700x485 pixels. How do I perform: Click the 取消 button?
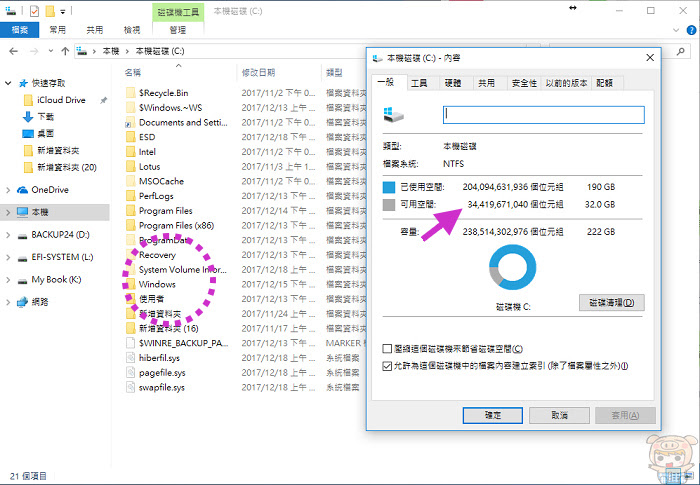[x=559, y=415]
